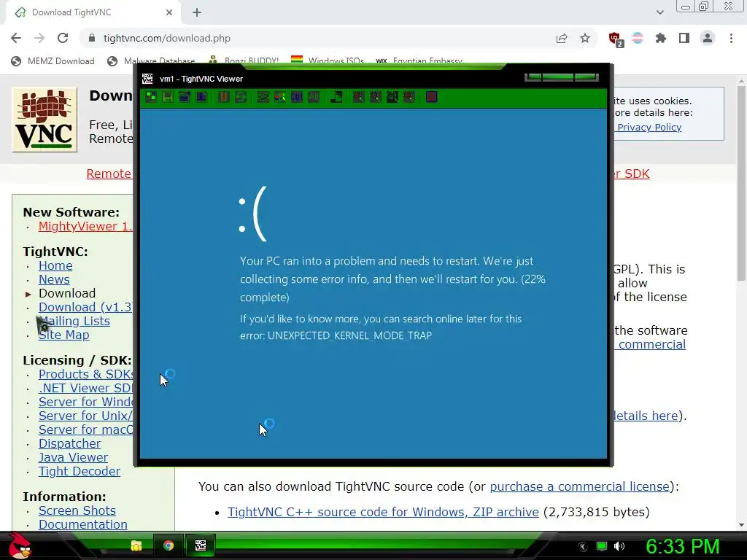Viewport: 747px width, 560px height.
Task: Click the page's vertical scrollbar thumb
Action: point(741,182)
